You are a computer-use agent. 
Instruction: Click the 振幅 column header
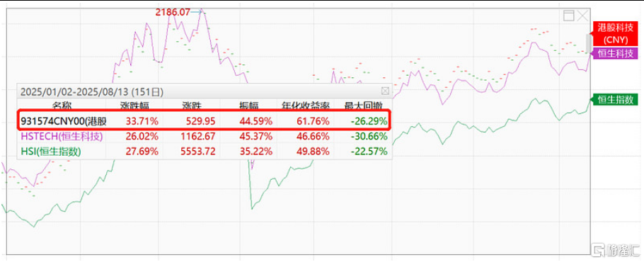coord(249,106)
